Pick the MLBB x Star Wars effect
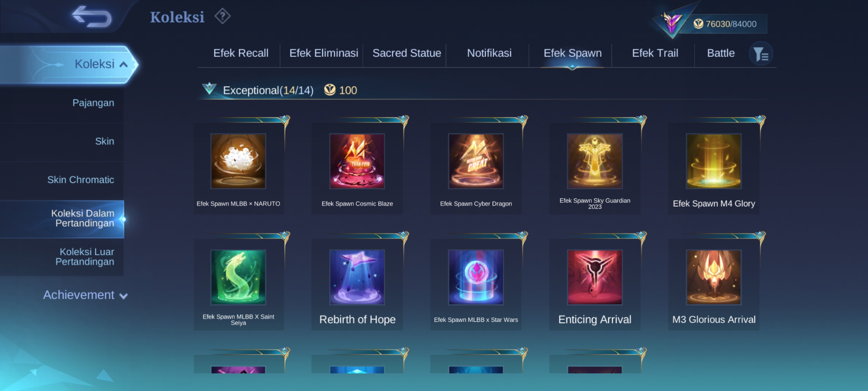 (476, 277)
